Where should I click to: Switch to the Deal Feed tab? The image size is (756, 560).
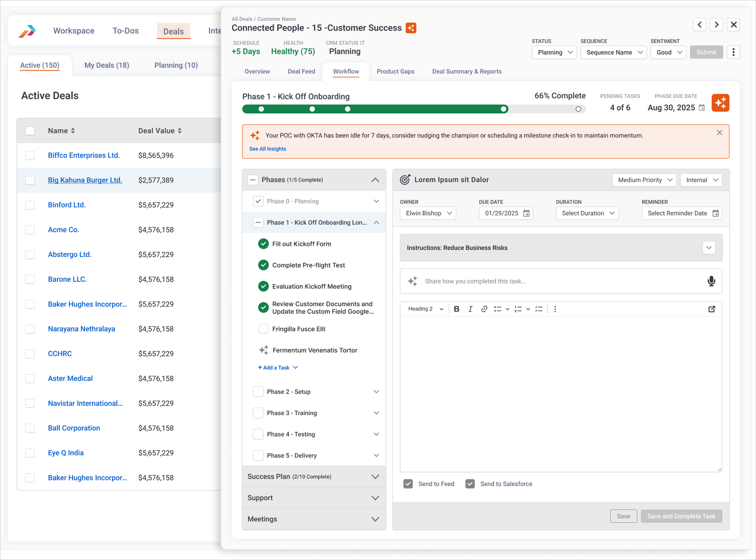pos(302,71)
